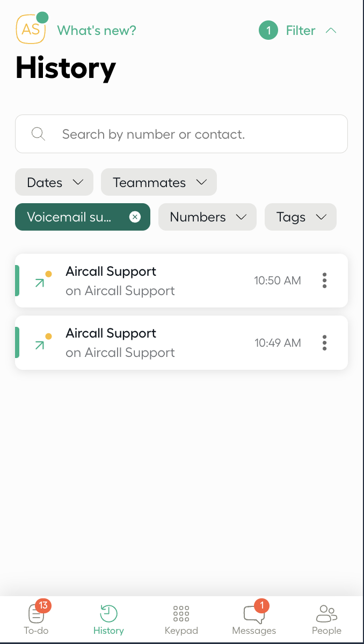Open options for the 10:49 AM call
Viewport: 364px width, 644px height.
click(x=324, y=342)
